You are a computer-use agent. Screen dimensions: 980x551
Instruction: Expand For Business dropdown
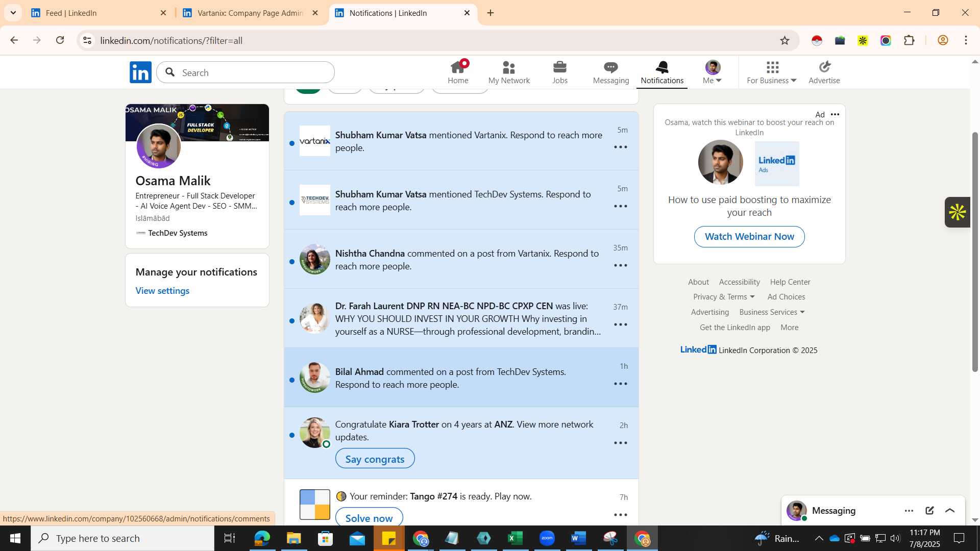point(772,72)
